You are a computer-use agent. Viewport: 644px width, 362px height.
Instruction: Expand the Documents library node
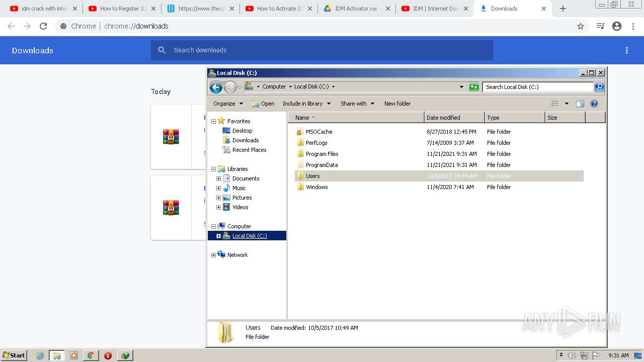pos(218,178)
